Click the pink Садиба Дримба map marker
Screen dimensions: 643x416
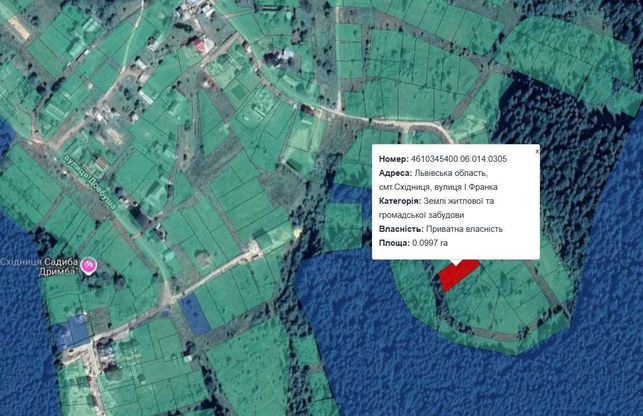[88, 266]
